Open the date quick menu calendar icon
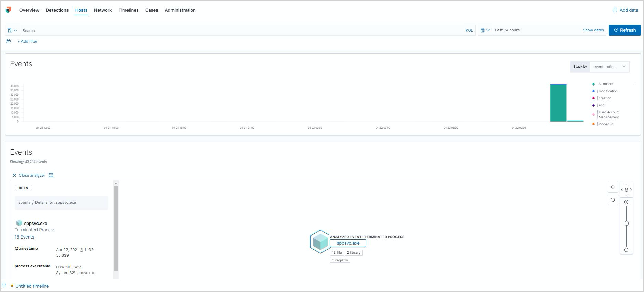This screenshot has width=644, height=292. click(x=485, y=30)
